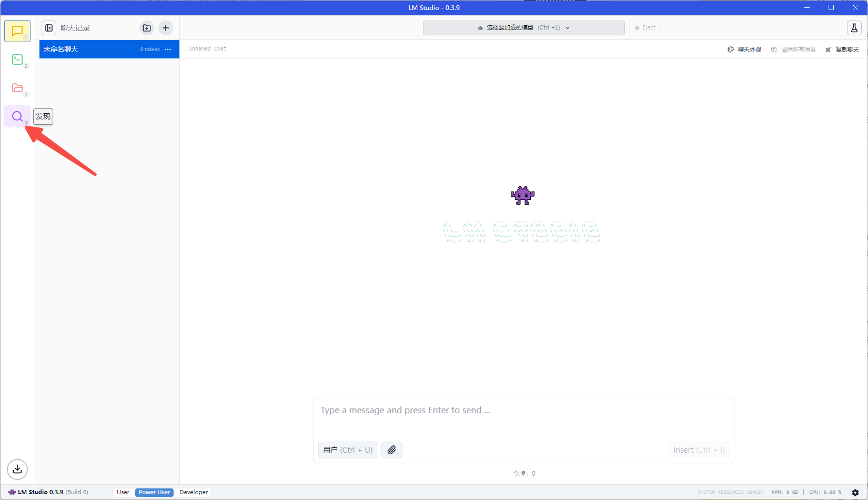Click 复制聊天 to duplicate the chat
This screenshot has width=868, height=500.
[842, 49]
